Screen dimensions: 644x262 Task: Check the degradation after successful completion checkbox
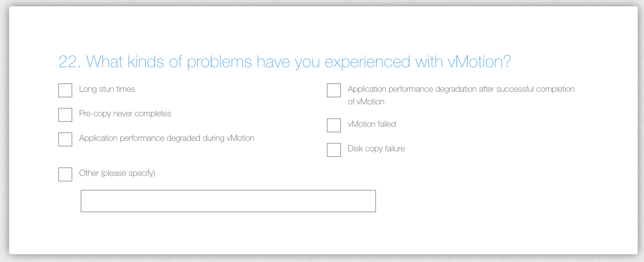[334, 90]
